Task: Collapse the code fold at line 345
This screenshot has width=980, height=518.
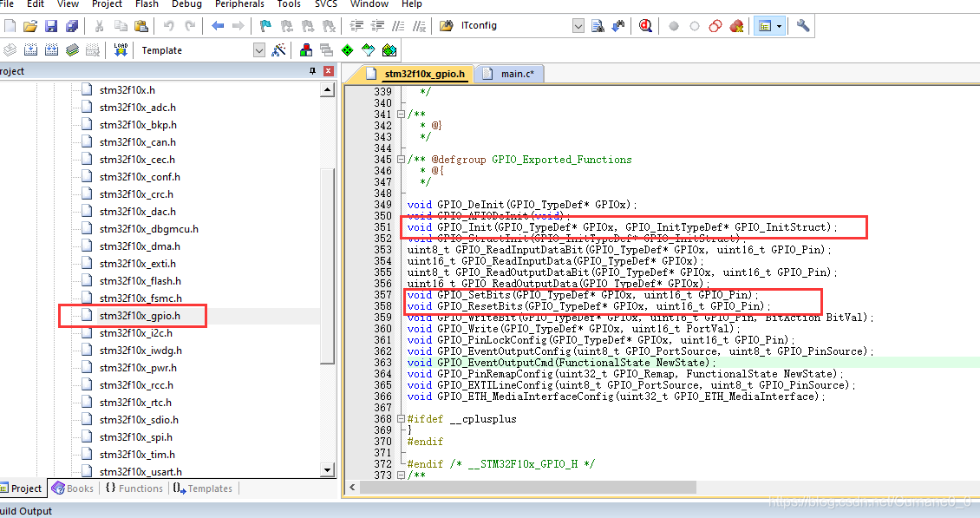Action: (x=401, y=160)
